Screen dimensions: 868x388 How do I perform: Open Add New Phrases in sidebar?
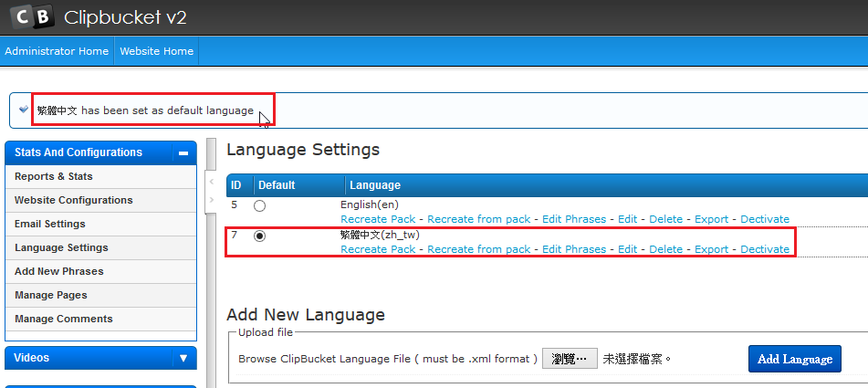point(100,272)
